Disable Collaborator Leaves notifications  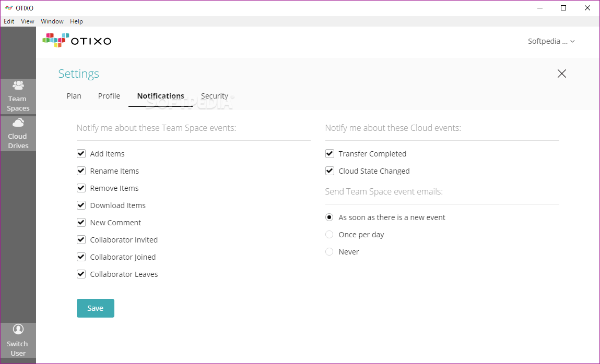coord(81,274)
